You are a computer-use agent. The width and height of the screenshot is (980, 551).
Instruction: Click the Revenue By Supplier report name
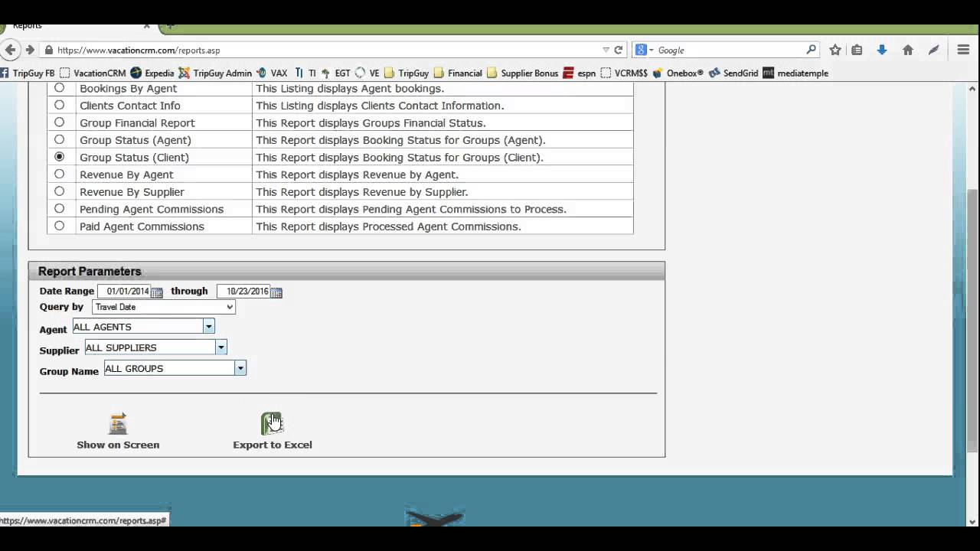coord(132,192)
